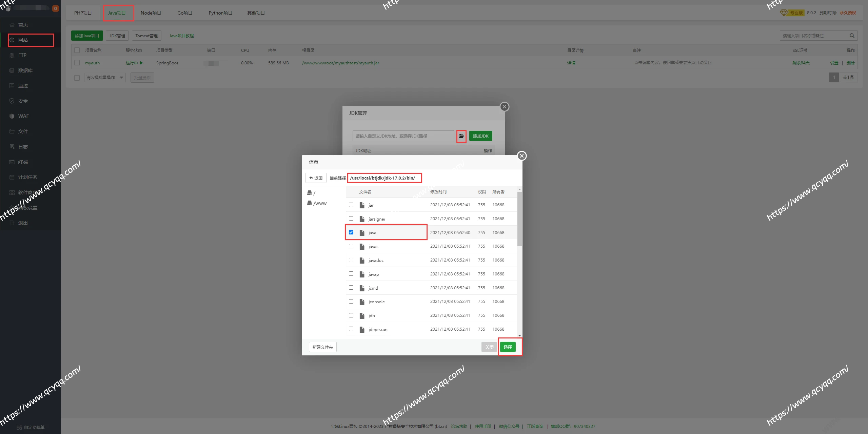Screen dimensions: 868x434
Task: Click the folder browse icon beside JDK path
Action: (x=461, y=136)
